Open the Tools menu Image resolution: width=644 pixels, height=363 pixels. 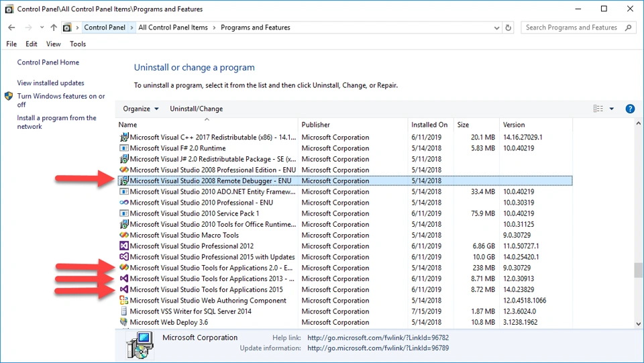tap(78, 44)
